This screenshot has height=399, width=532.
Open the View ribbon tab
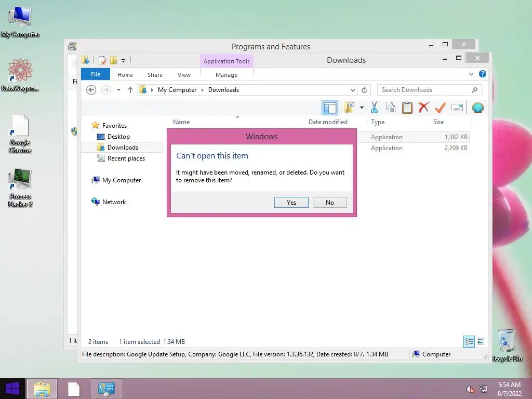coord(184,75)
